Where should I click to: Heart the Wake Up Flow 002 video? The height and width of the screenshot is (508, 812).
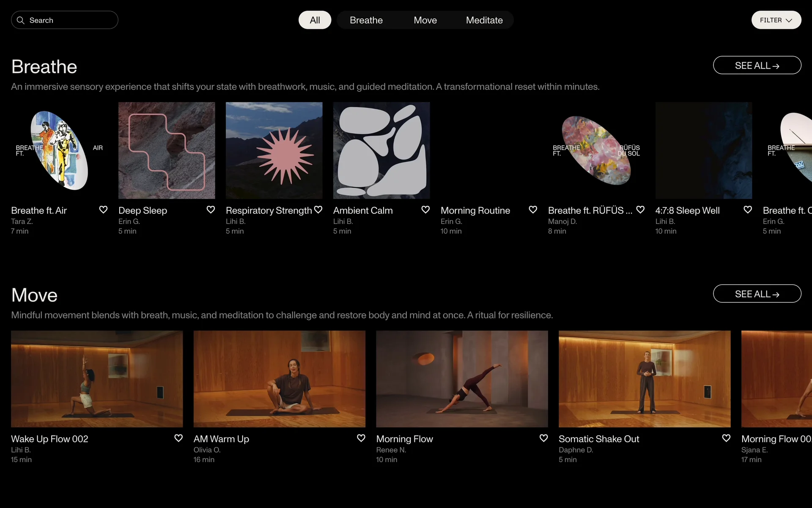point(178,438)
